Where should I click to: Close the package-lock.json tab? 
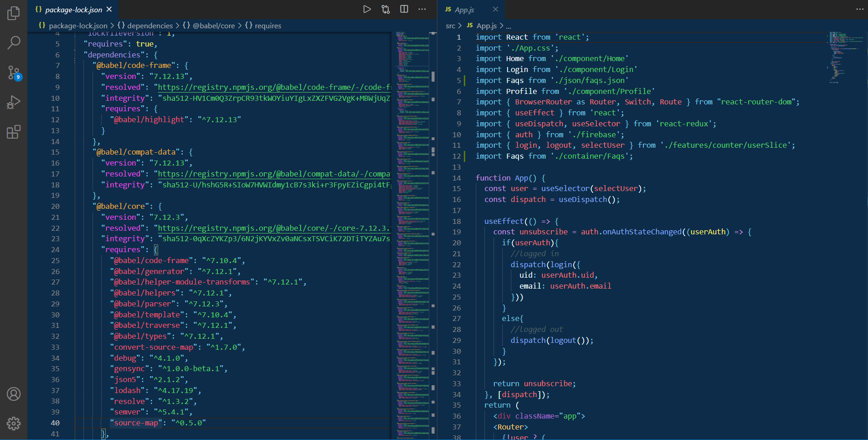point(109,9)
